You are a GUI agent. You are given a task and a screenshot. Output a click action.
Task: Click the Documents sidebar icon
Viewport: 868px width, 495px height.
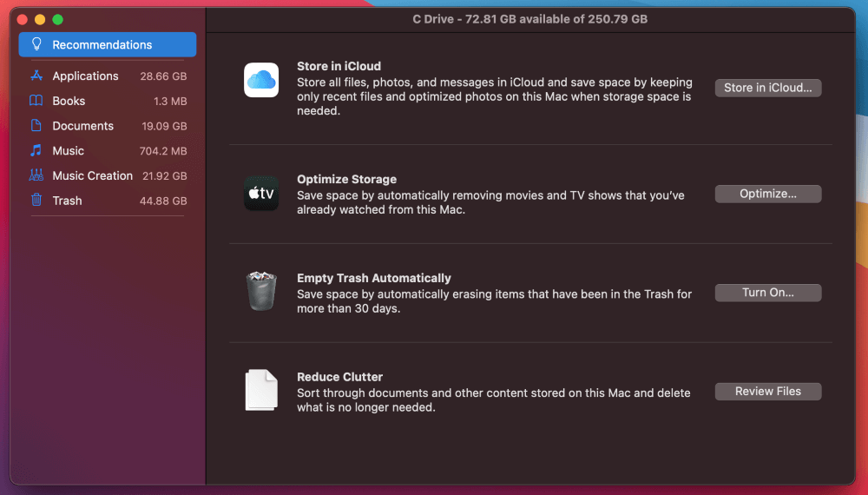point(36,126)
